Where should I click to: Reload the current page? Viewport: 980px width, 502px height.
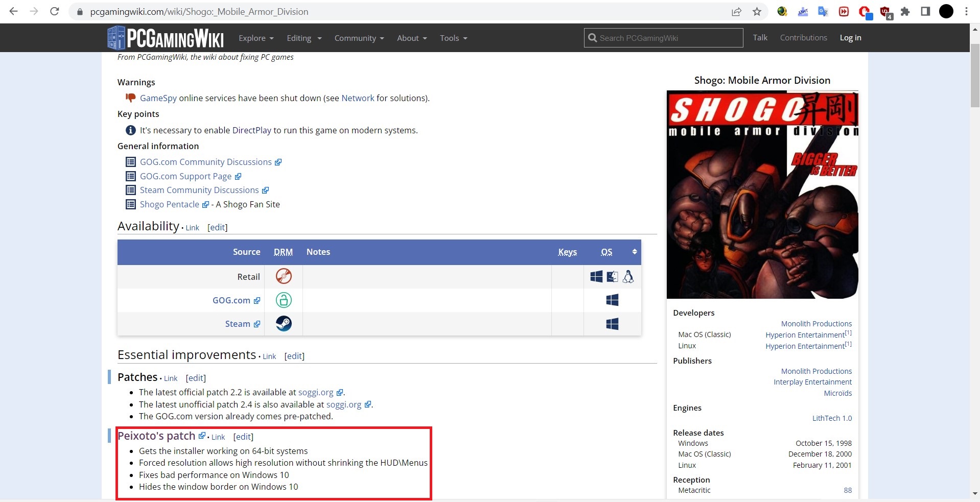pos(55,11)
